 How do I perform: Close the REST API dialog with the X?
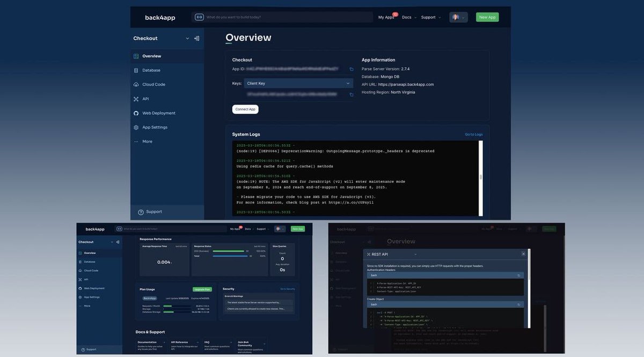tap(524, 254)
